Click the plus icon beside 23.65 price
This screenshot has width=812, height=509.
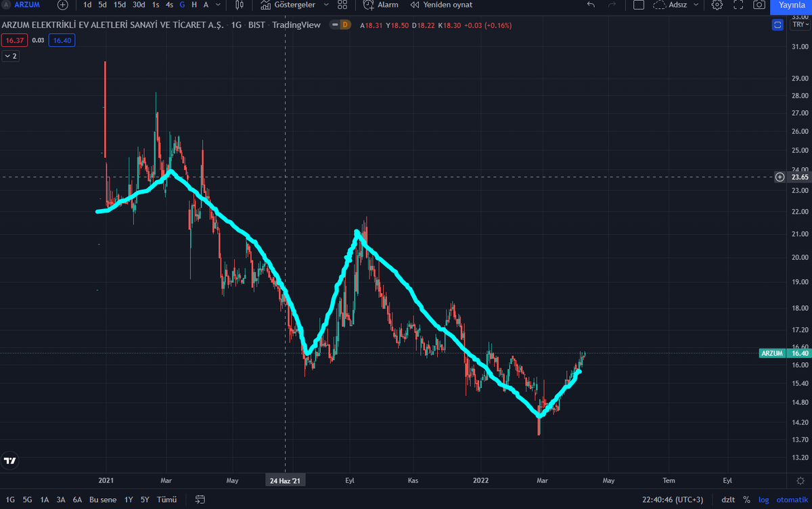tap(780, 177)
